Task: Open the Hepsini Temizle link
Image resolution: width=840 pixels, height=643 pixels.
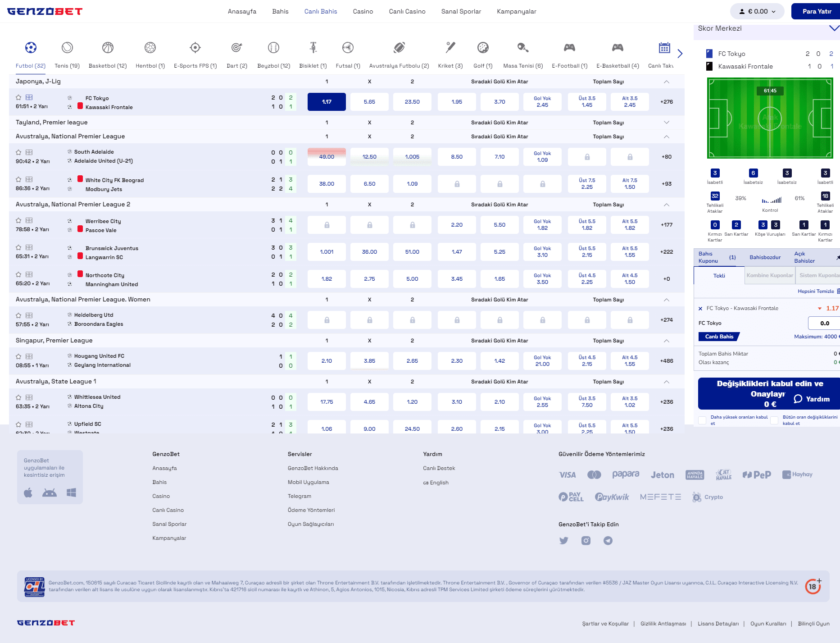Action: click(x=816, y=292)
